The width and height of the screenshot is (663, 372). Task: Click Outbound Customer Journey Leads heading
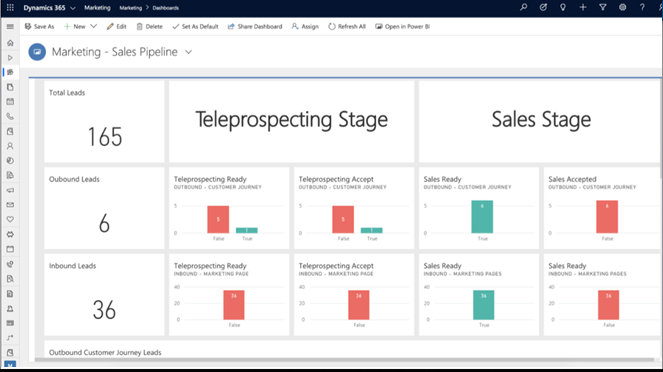[105, 352]
